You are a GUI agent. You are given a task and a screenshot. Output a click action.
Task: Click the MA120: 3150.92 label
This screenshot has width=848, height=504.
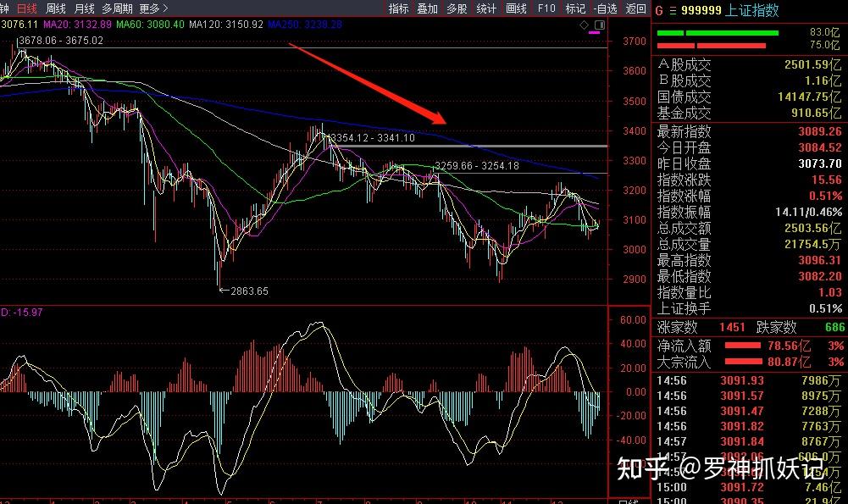[226, 25]
